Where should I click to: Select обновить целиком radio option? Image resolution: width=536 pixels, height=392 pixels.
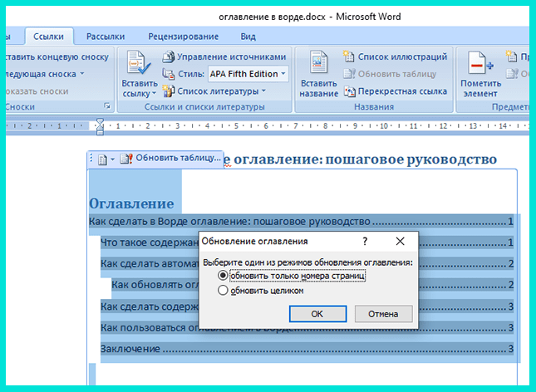261,291
